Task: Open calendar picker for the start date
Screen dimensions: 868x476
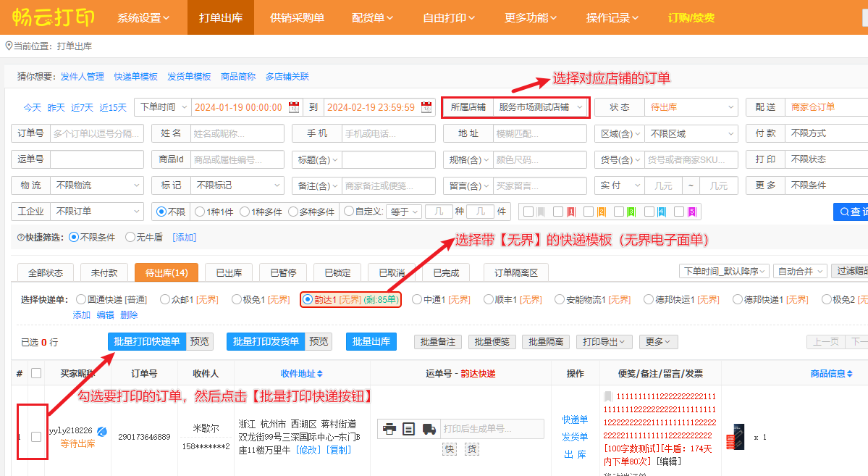Action: point(294,107)
